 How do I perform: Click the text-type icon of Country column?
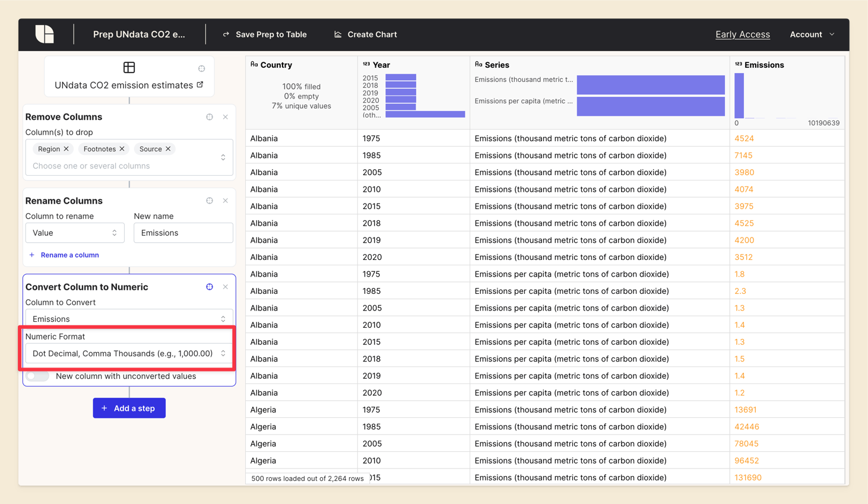coord(254,64)
